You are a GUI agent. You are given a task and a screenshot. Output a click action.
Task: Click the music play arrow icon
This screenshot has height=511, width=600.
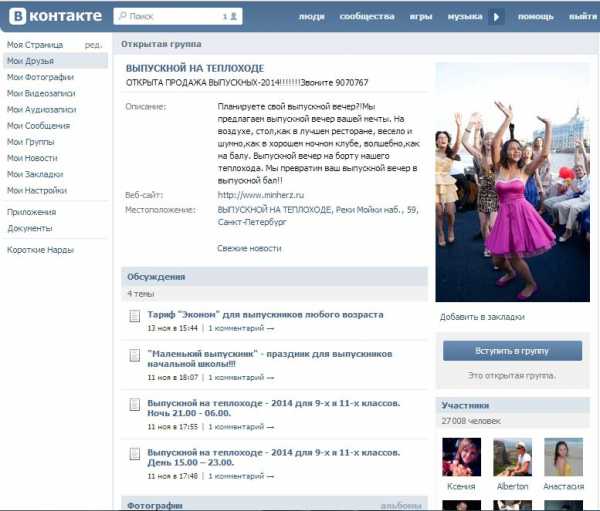coord(496,17)
